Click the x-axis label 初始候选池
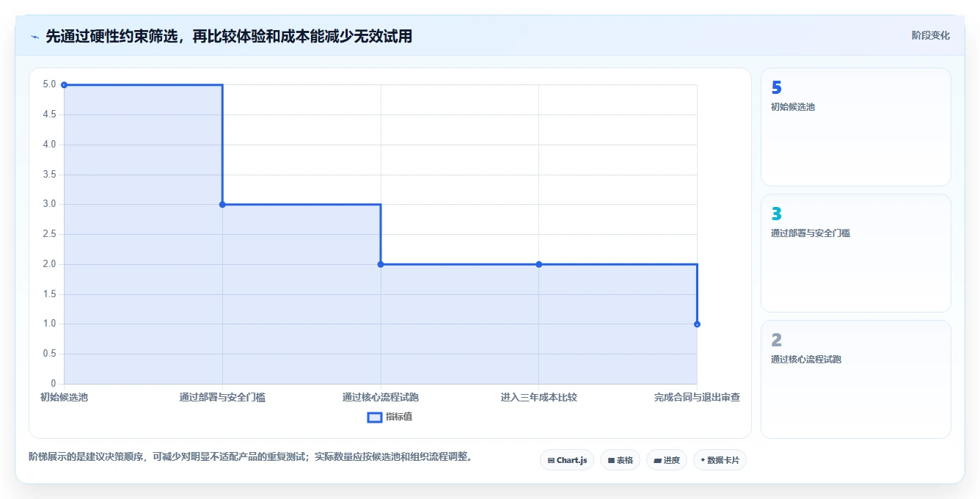The image size is (980, 499). click(x=64, y=397)
